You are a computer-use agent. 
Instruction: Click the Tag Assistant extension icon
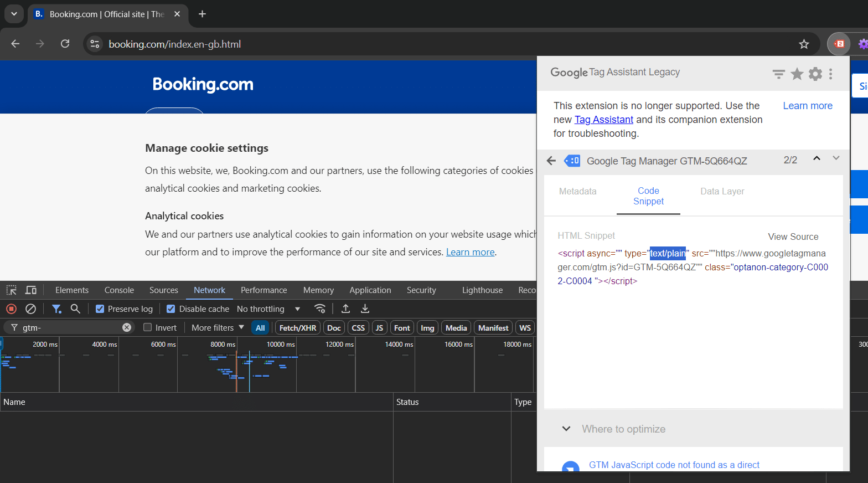click(839, 44)
